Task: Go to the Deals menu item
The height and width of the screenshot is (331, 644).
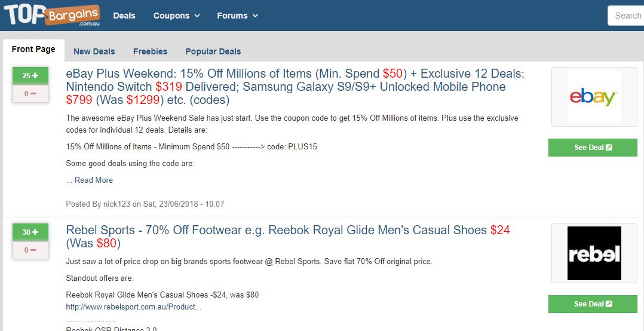Action: pos(124,16)
